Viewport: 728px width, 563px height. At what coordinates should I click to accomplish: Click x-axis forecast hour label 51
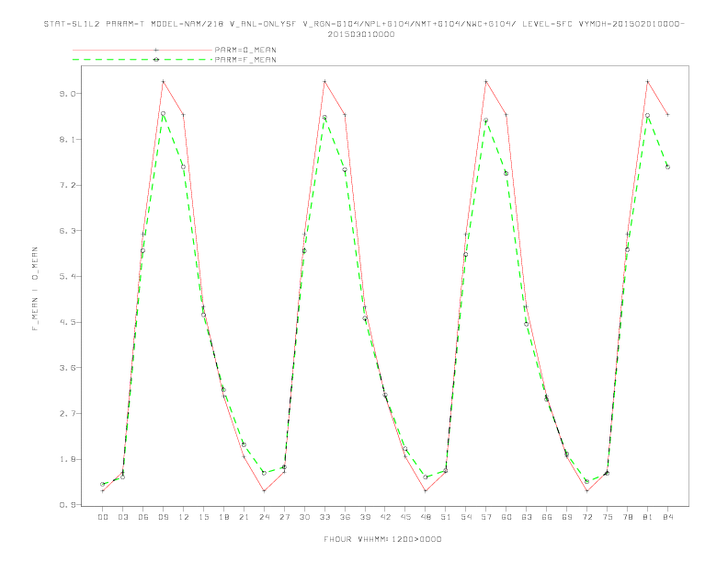[x=446, y=517]
